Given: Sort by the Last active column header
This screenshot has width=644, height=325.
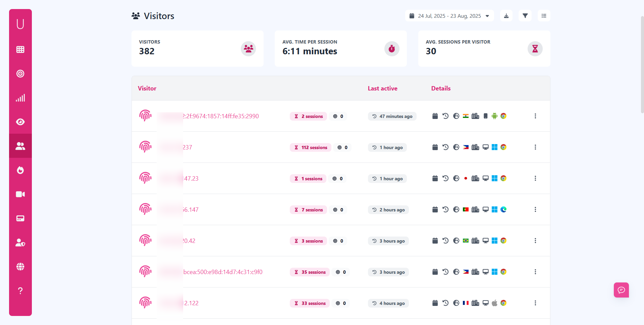Looking at the screenshot, I should point(382,88).
